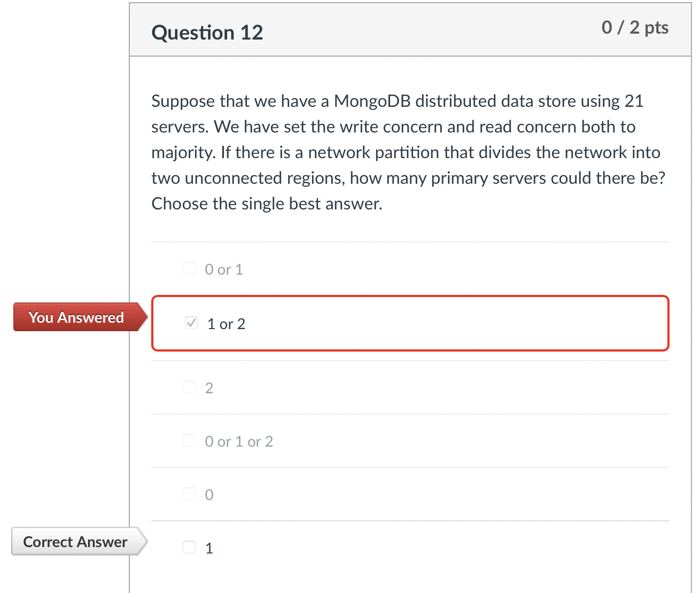Image resolution: width=700 pixels, height=593 pixels.
Task: Check the answer option '0'
Action: tap(189, 494)
